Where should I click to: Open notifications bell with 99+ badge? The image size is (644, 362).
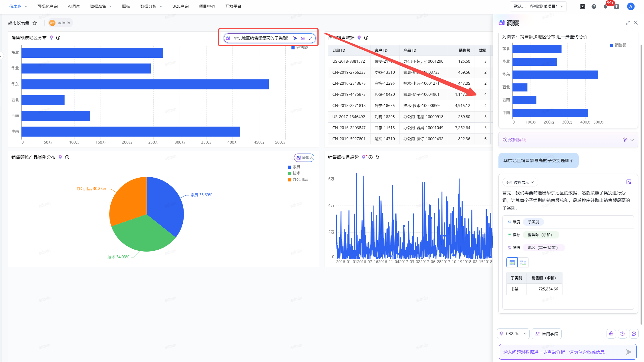click(605, 6)
